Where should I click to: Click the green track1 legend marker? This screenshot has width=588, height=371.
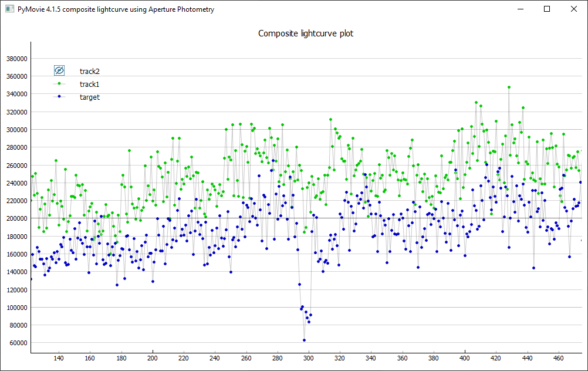click(x=59, y=84)
